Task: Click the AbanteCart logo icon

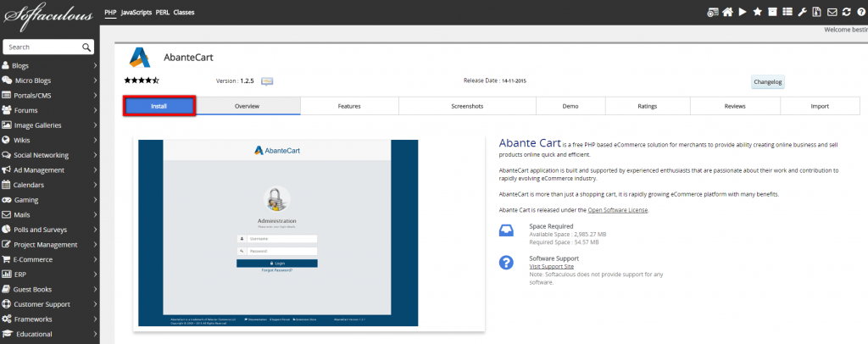Action: (x=140, y=58)
